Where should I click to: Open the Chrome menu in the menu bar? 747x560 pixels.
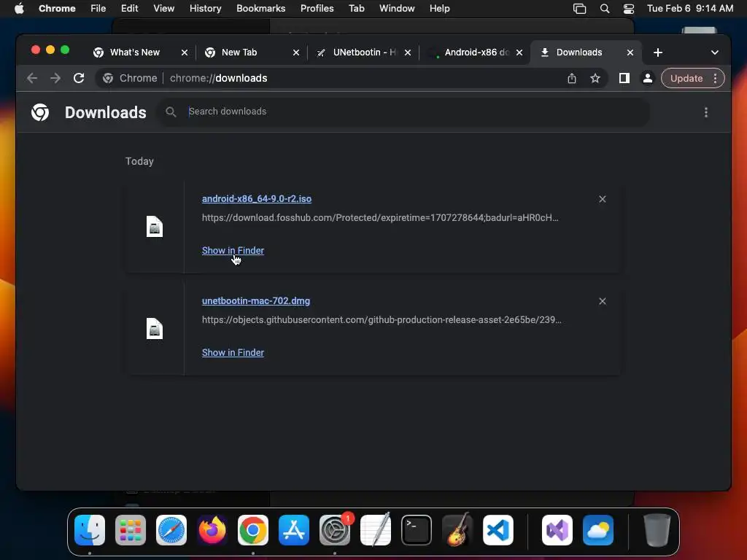pyautogui.click(x=57, y=8)
